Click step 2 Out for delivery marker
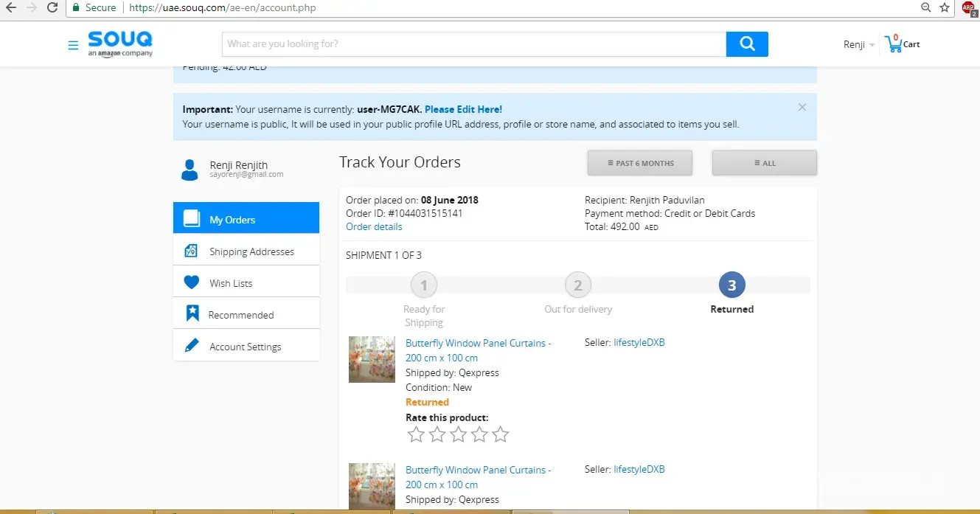980x514 pixels. point(578,285)
